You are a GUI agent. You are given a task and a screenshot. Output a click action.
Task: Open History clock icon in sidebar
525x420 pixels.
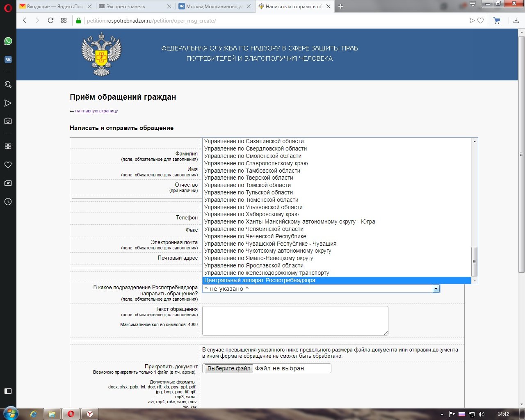(8, 202)
